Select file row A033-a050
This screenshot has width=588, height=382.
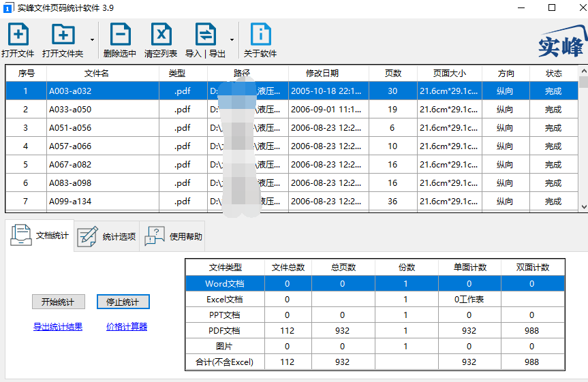292,109
